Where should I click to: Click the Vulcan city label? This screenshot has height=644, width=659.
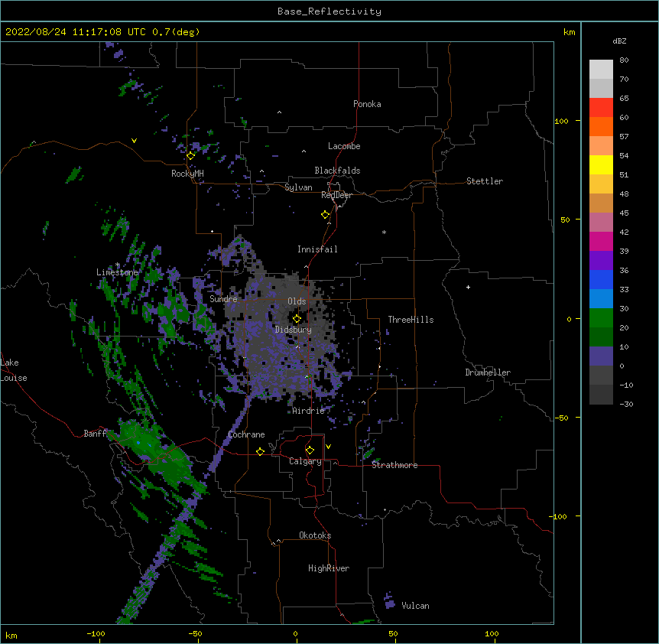[x=415, y=606]
